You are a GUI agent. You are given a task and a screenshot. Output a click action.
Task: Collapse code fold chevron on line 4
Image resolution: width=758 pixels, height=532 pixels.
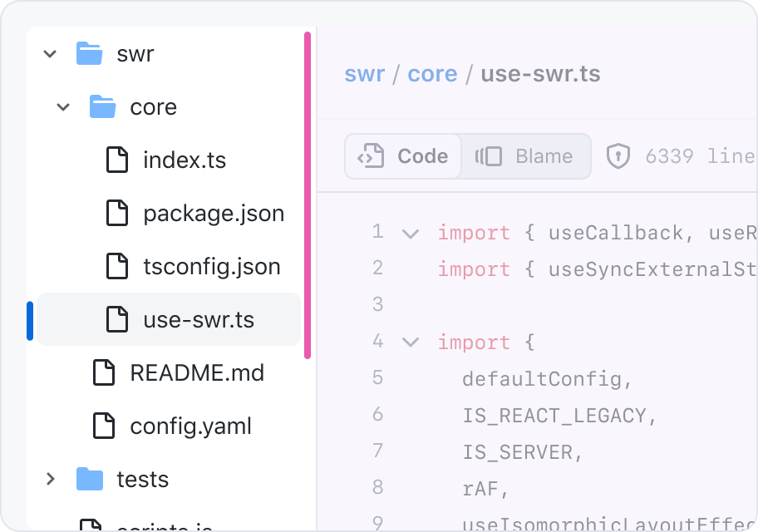click(411, 343)
